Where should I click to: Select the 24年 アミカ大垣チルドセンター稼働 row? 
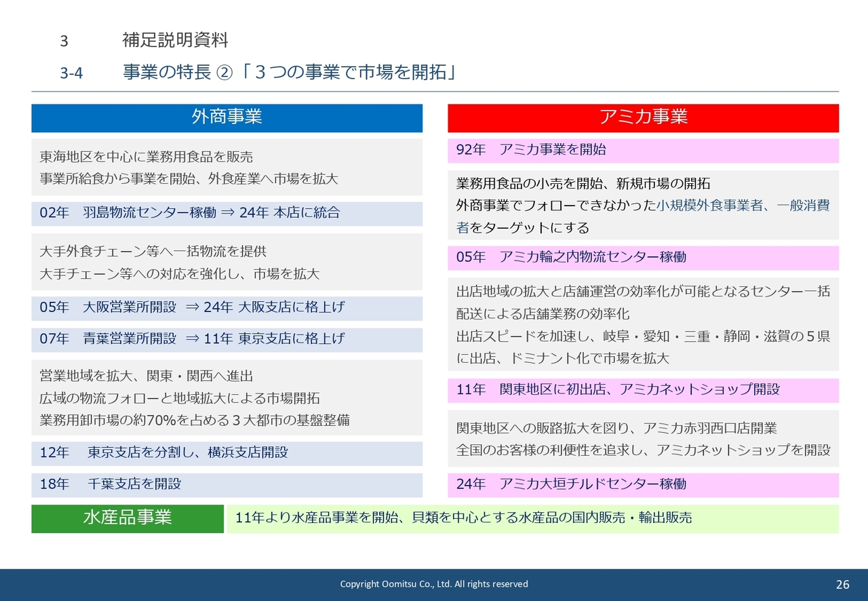(643, 484)
